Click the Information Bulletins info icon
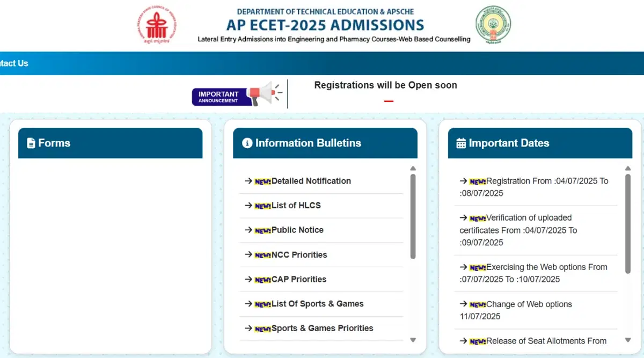The height and width of the screenshot is (358, 644). [247, 143]
